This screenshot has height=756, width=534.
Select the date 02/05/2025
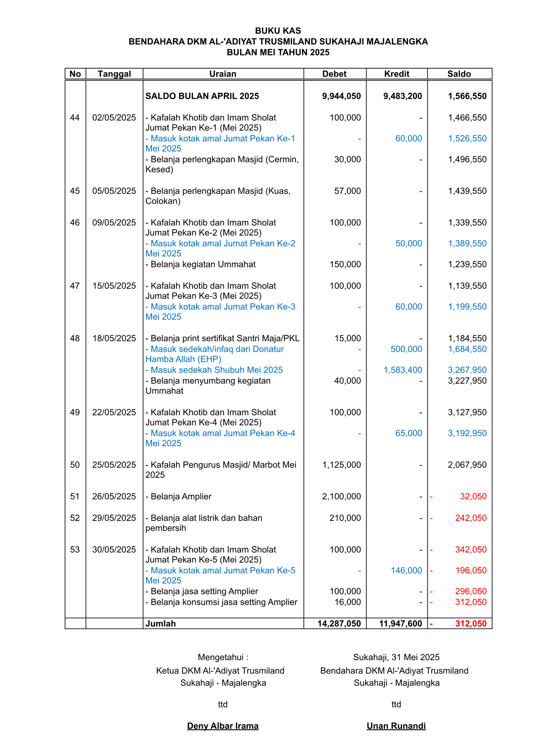[x=114, y=118]
